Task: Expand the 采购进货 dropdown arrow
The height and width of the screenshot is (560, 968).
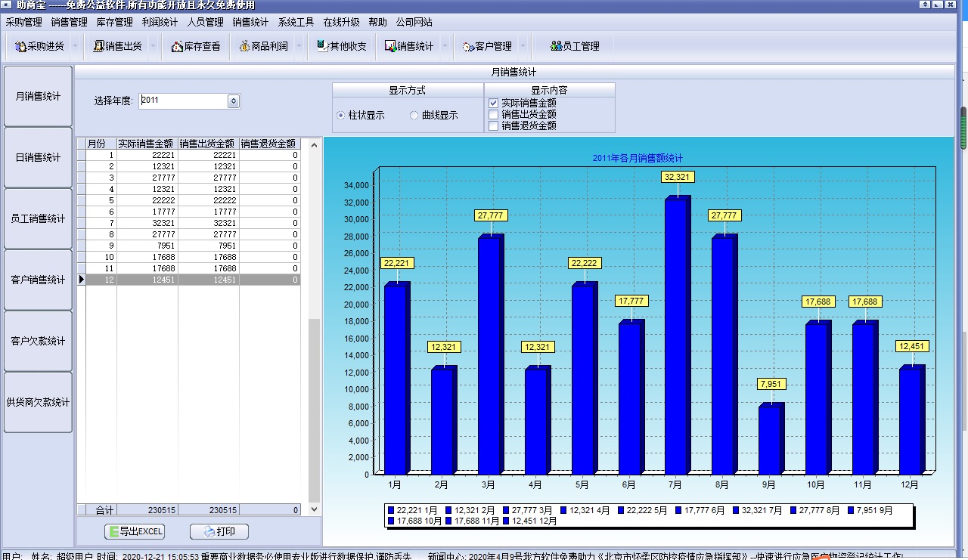Action: [x=75, y=46]
